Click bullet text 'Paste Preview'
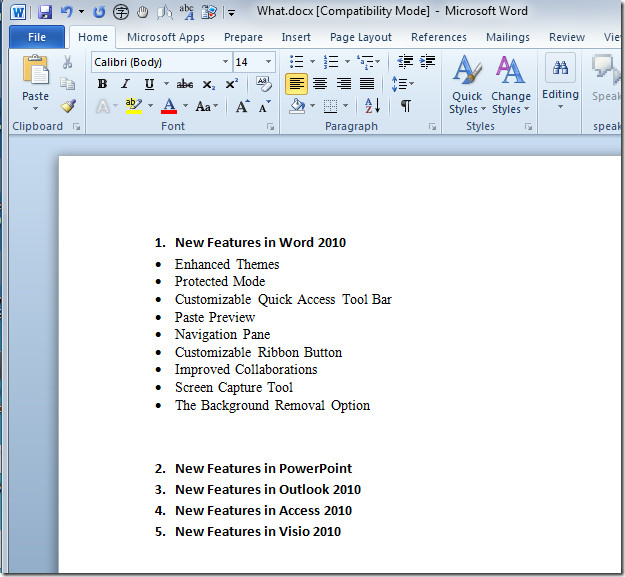The width and height of the screenshot is (625, 577). coord(215,317)
